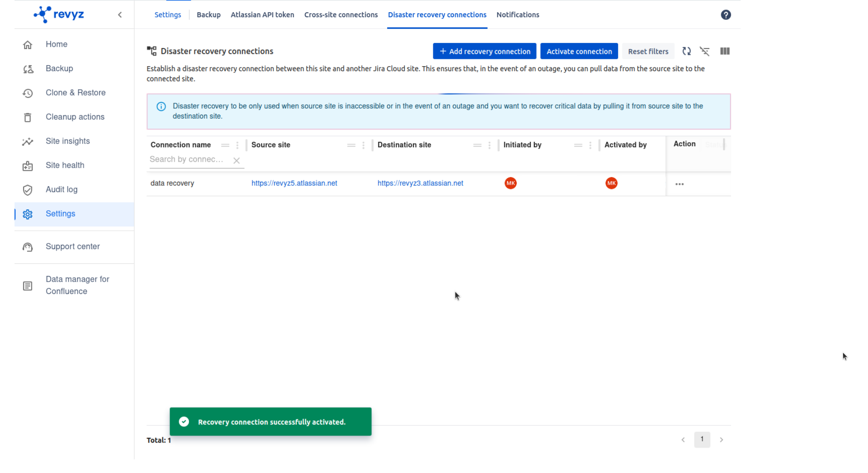Switch to Cross-site connections tab
Viewport: 868px width, 473px height.
point(341,15)
